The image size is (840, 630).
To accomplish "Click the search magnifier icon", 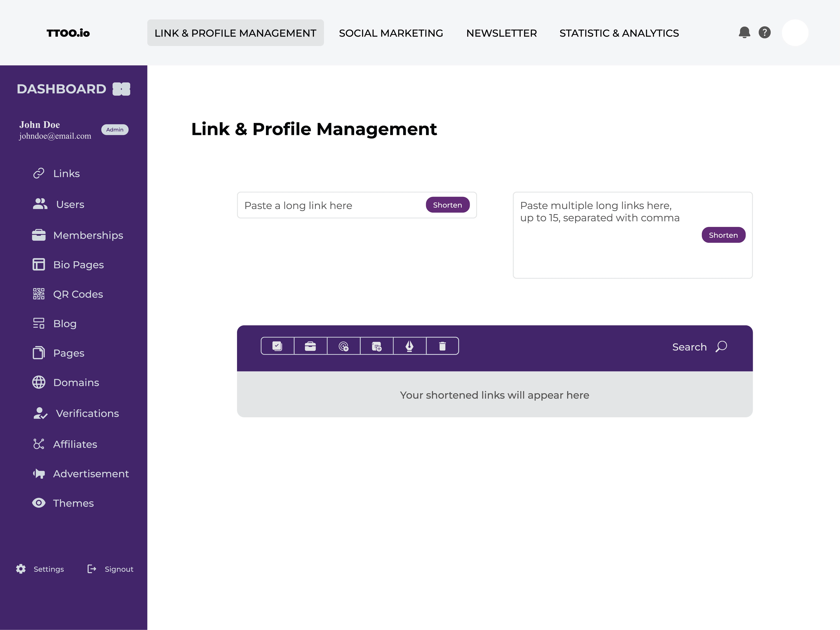I will click(x=721, y=346).
